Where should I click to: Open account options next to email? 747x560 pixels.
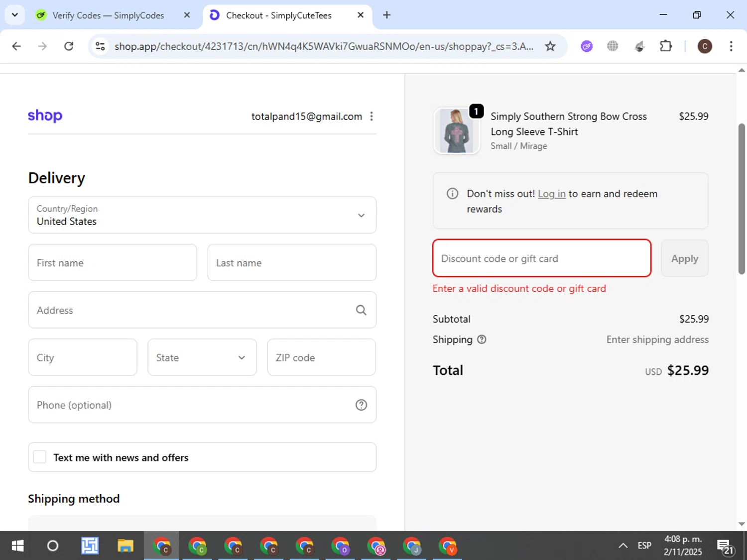[372, 116]
